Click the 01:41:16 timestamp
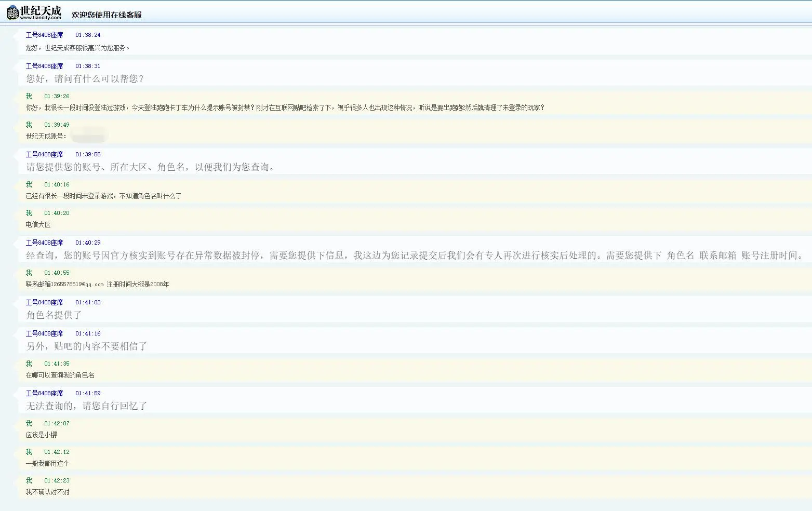812x511 pixels. pyautogui.click(x=88, y=334)
